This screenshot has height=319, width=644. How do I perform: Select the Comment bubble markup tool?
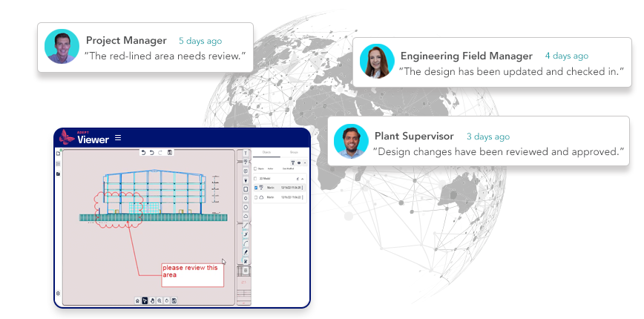tap(246, 171)
